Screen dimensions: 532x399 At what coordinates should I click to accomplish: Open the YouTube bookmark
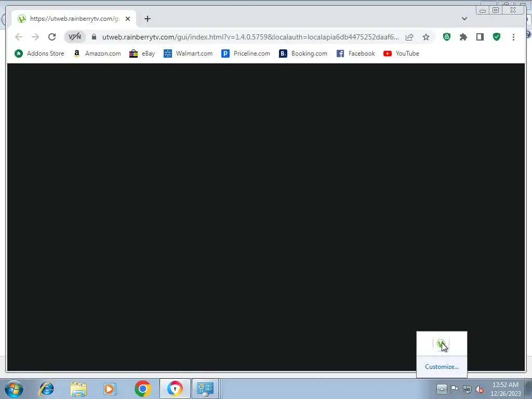coord(401,54)
